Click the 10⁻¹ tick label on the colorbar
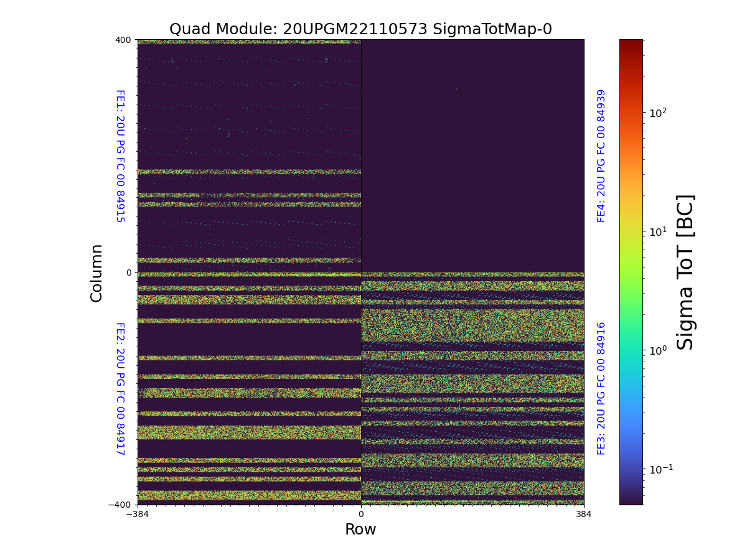 coord(660,469)
